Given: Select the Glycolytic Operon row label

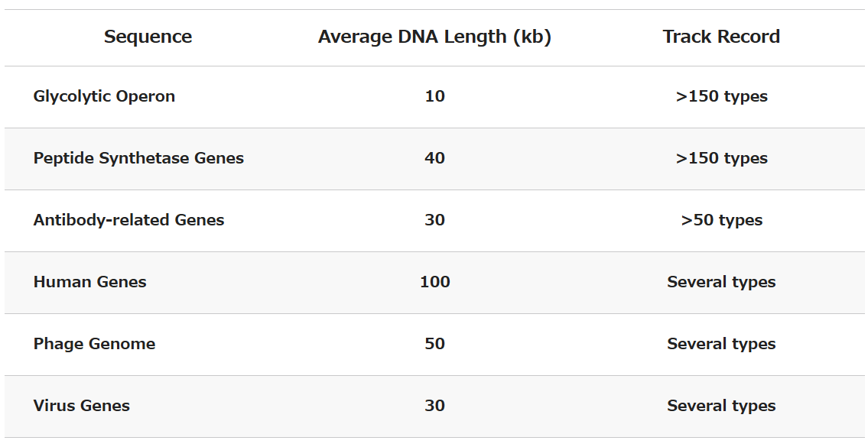Looking at the screenshot, I should tap(104, 96).
